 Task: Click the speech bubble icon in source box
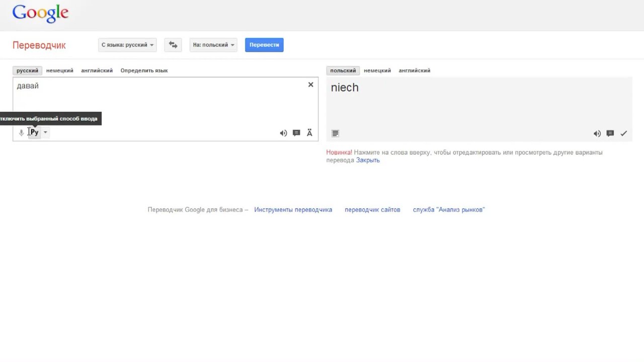point(296,133)
